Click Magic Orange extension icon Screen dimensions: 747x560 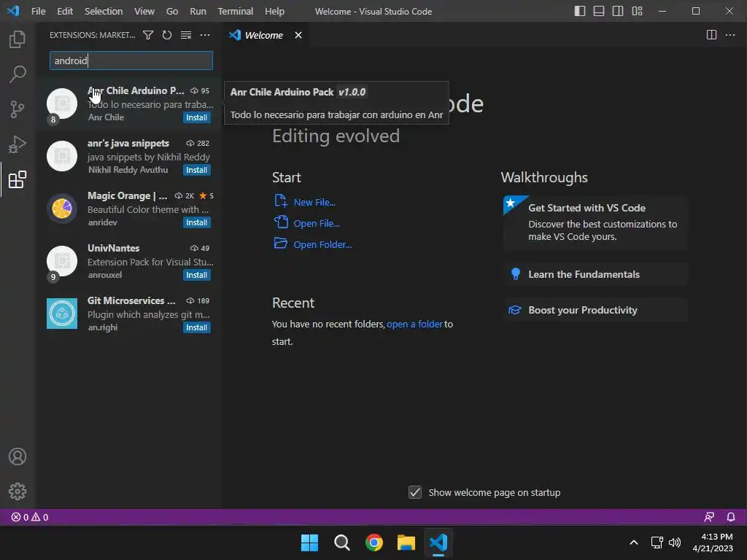pyautogui.click(x=62, y=209)
